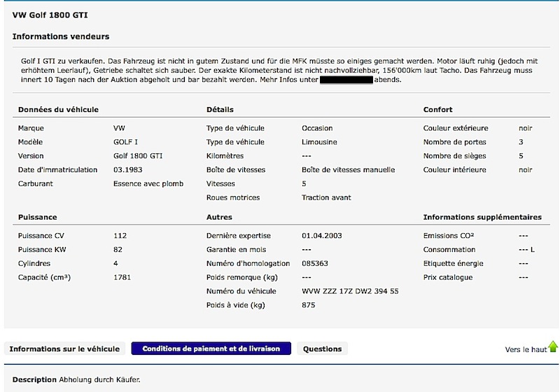Click the Emissions CO² label

click(449, 236)
